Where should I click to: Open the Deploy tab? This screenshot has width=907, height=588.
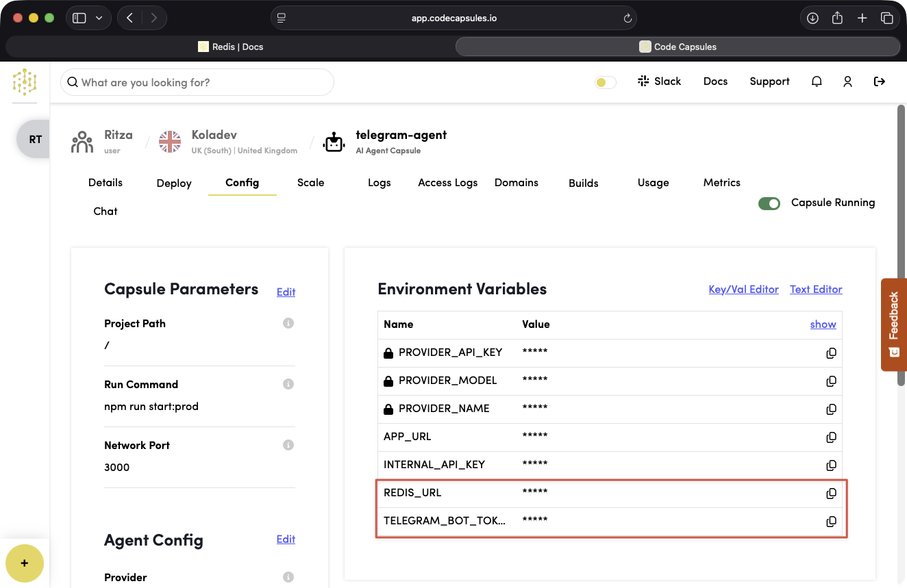(174, 183)
